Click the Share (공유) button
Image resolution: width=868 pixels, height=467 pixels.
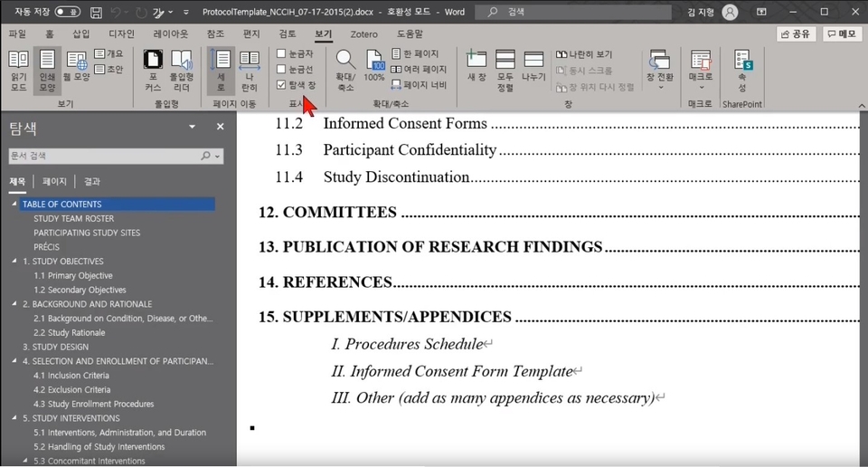tap(796, 33)
